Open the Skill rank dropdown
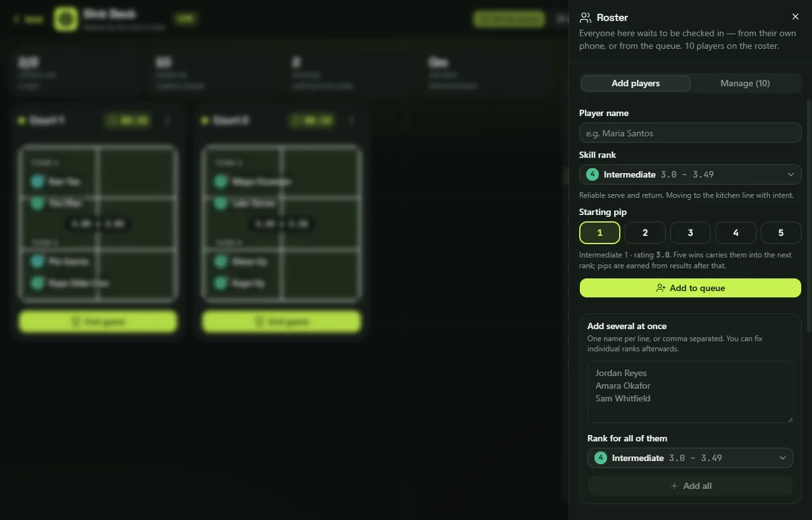The image size is (812, 520). click(690, 174)
